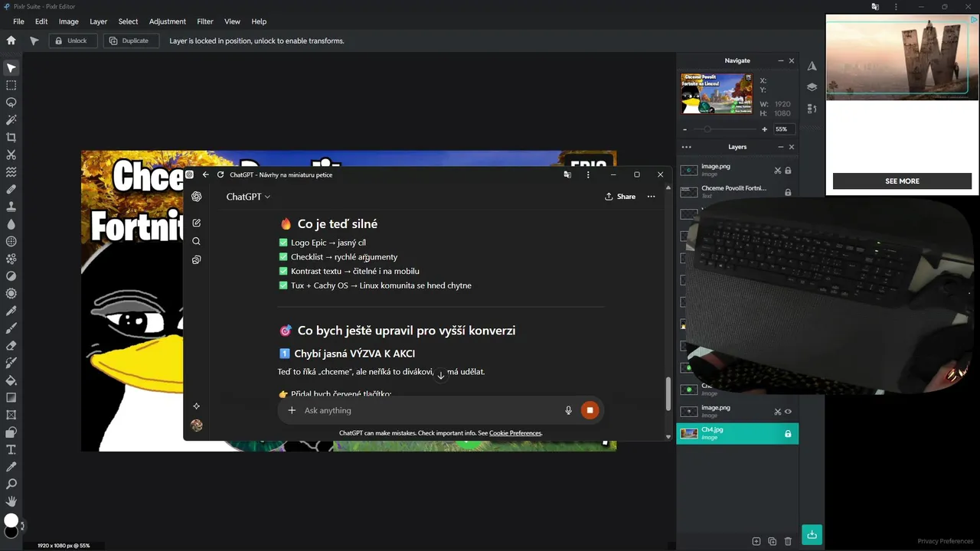Toggle lock on Ch4.jpg layer
Image resolution: width=980 pixels, height=551 pixels.
(x=788, y=434)
